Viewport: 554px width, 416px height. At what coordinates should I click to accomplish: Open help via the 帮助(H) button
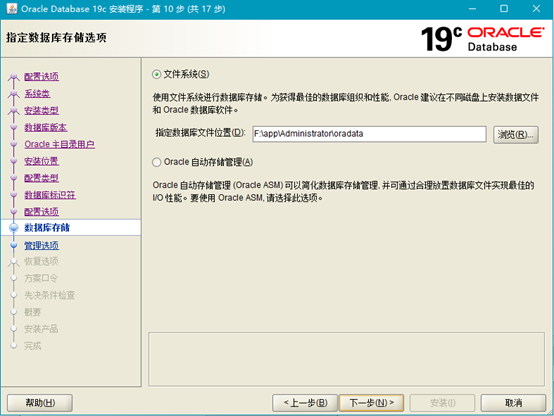40,403
